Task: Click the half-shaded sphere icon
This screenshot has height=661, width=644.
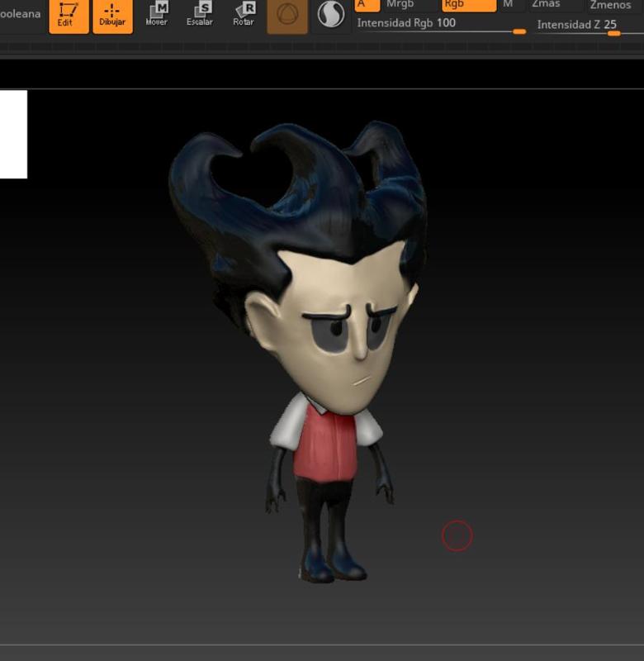Action: pos(331,15)
